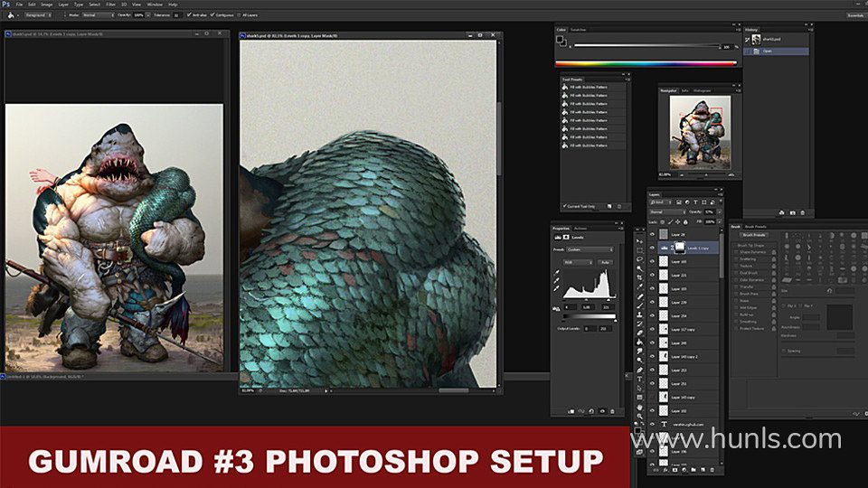Delete layer trash icon in Layers panel
The image size is (868, 488).
tap(712, 470)
